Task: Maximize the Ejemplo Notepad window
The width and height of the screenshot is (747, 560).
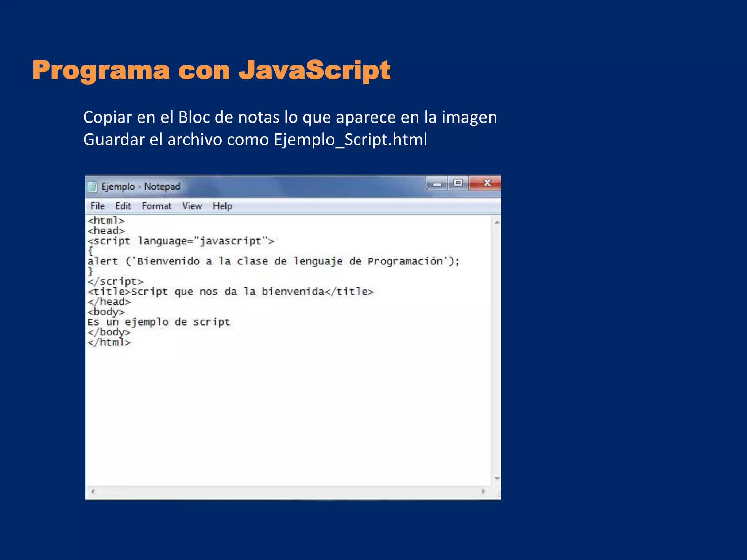Action: tap(458, 183)
